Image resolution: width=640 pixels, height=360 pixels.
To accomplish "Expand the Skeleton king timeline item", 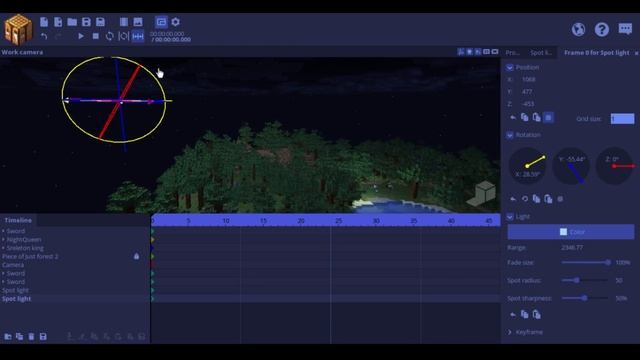I will point(3,248).
